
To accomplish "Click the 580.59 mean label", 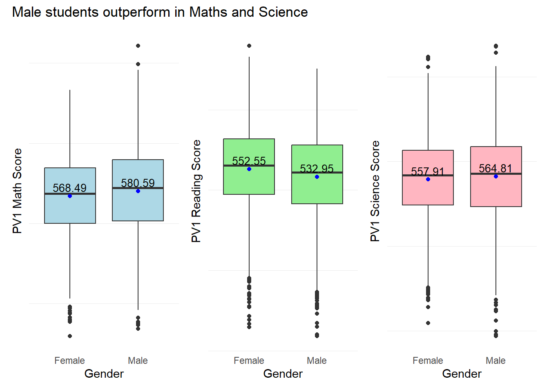I will click(138, 183).
